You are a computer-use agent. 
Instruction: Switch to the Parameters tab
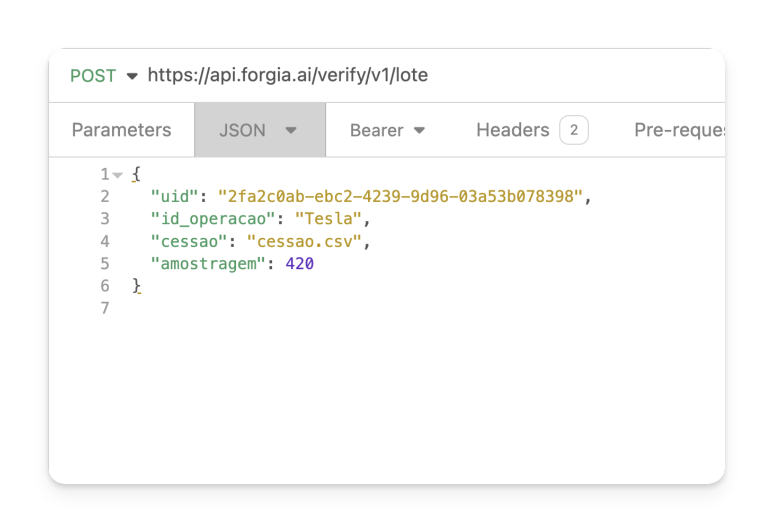click(x=121, y=130)
